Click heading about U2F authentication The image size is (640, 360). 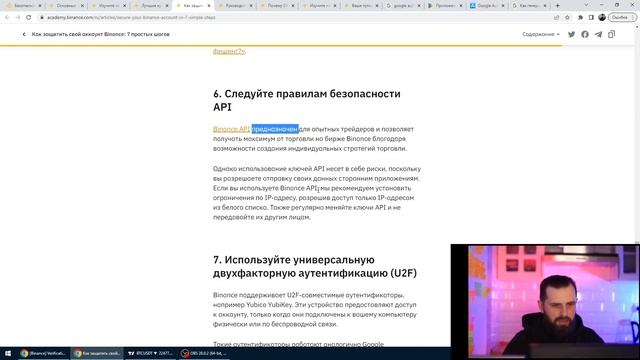click(315, 266)
